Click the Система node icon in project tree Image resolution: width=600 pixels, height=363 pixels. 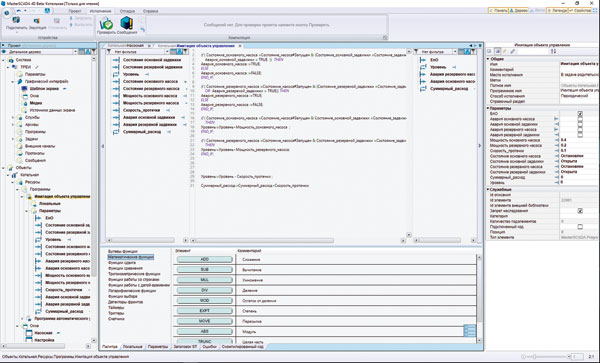[x=10, y=60]
